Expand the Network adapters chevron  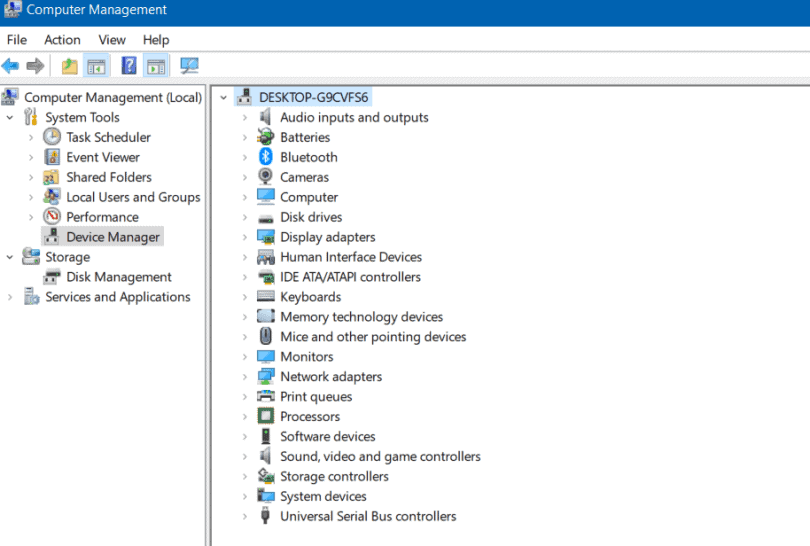245,377
